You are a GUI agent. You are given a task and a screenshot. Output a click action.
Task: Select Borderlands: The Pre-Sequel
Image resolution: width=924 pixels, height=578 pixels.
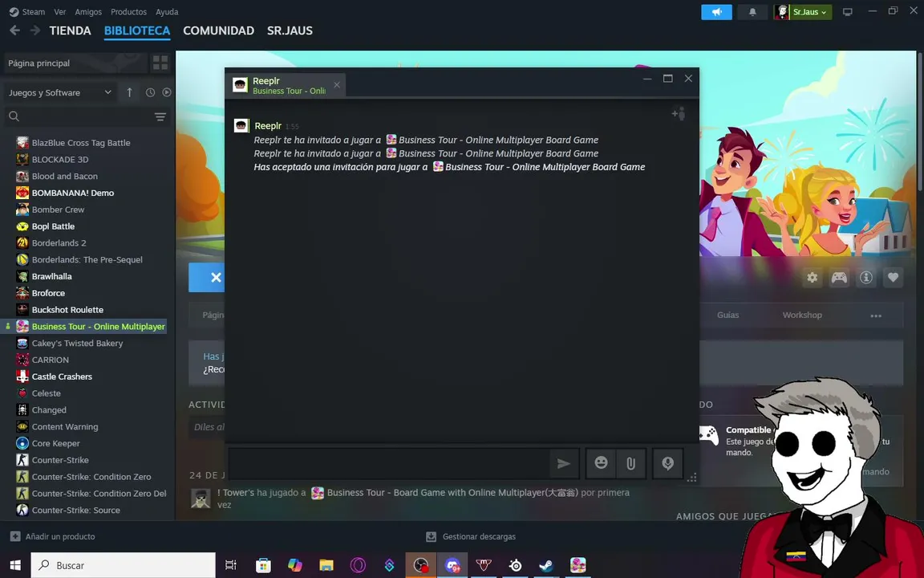coord(86,259)
